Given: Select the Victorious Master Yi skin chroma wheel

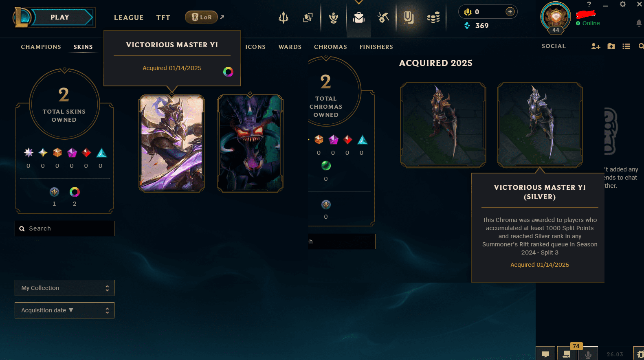Looking at the screenshot, I should 228,72.
